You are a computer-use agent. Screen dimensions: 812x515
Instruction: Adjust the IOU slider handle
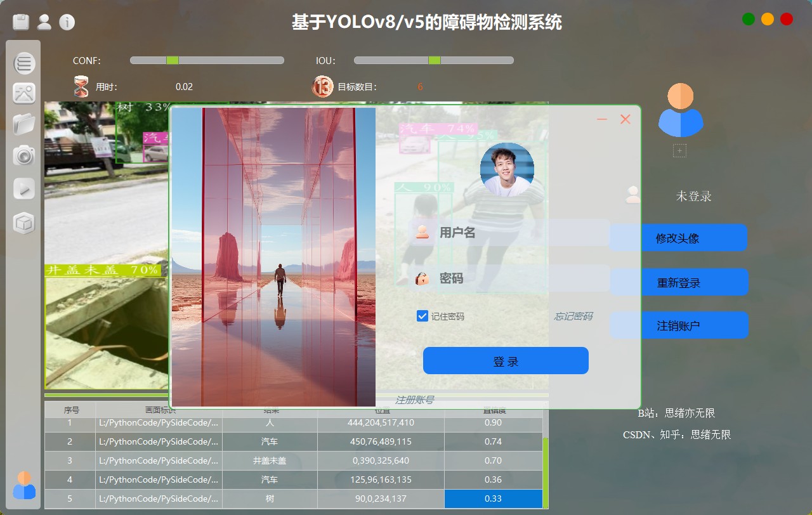click(435, 60)
